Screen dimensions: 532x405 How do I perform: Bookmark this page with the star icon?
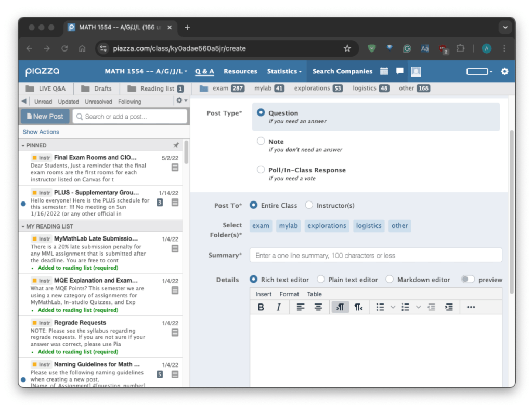click(x=347, y=48)
